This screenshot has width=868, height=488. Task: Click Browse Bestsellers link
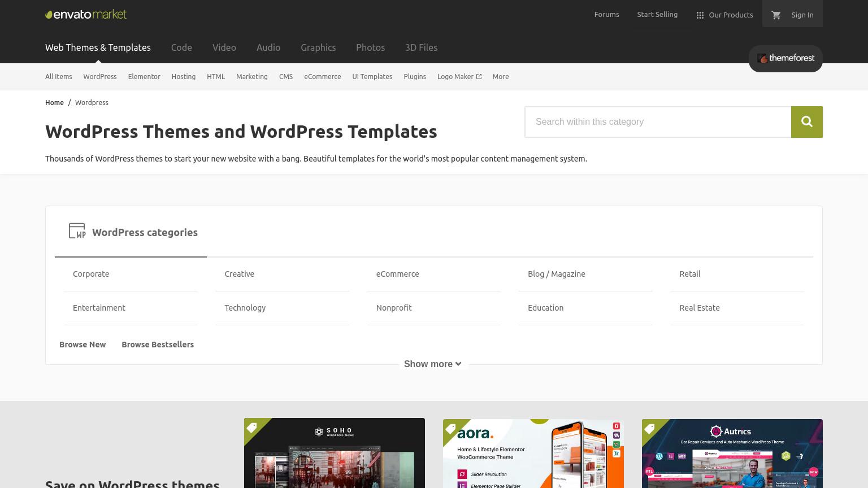click(158, 345)
